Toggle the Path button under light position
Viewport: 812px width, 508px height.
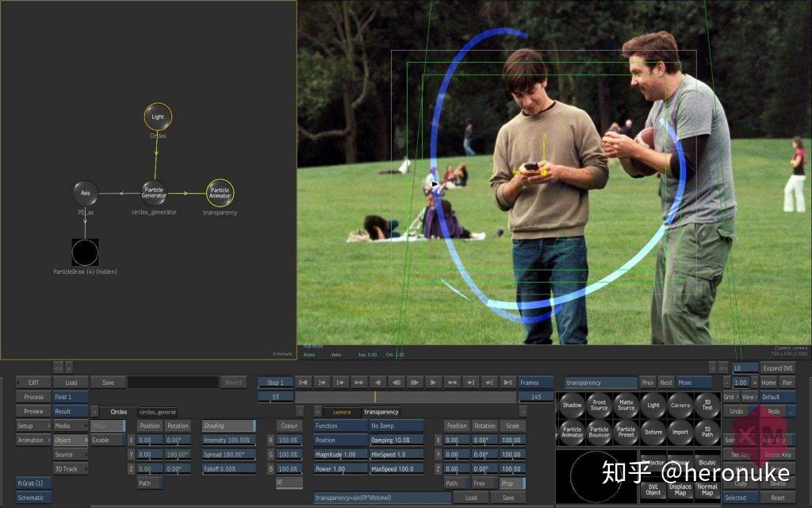point(150,483)
